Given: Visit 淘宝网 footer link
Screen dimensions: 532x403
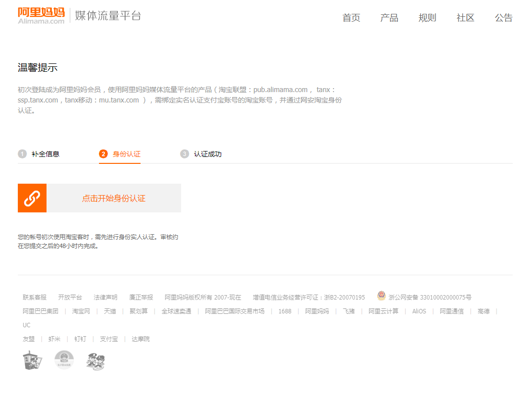Looking at the screenshot, I should coord(81,311).
